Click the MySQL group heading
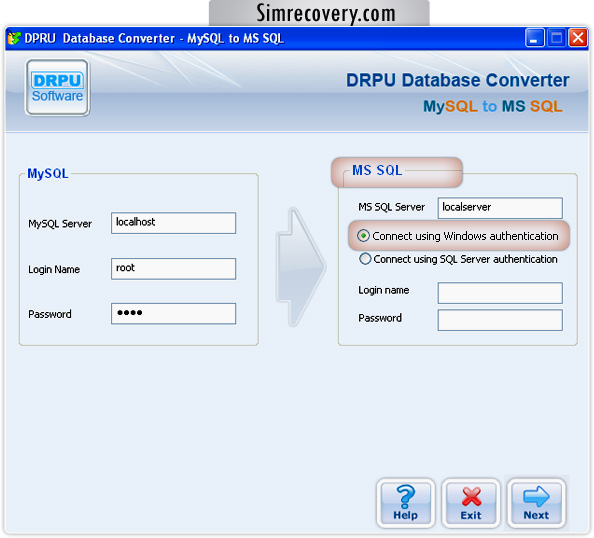 (x=48, y=174)
